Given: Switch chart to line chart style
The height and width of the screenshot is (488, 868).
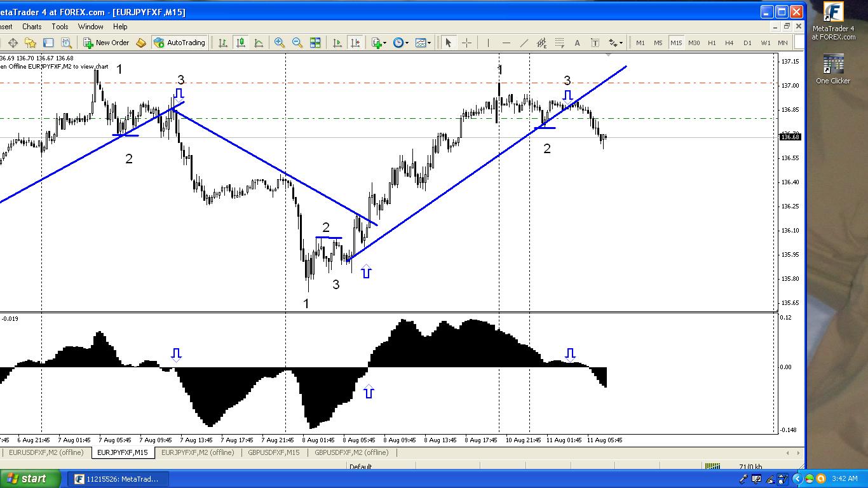Looking at the screenshot, I should click(259, 43).
